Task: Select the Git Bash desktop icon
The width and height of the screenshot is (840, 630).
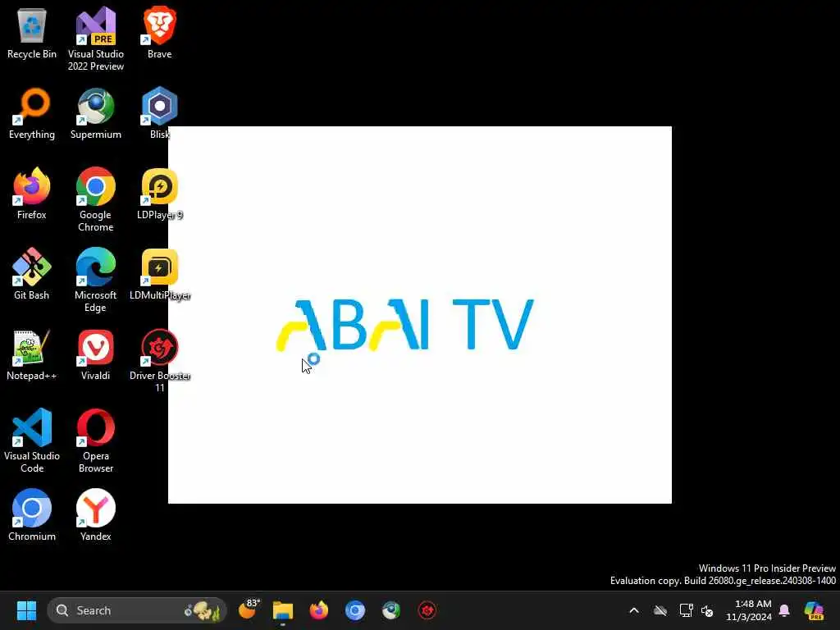Action: pyautogui.click(x=32, y=274)
